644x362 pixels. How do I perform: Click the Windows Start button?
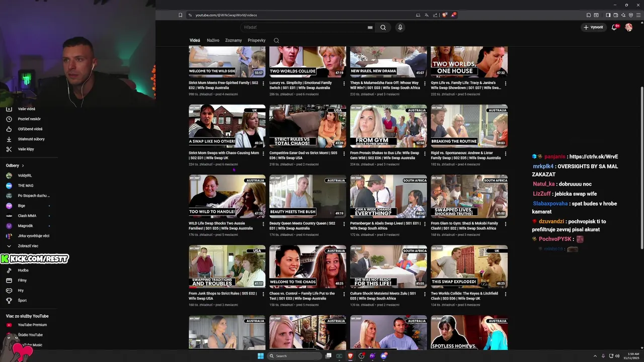tap(261, 356)
